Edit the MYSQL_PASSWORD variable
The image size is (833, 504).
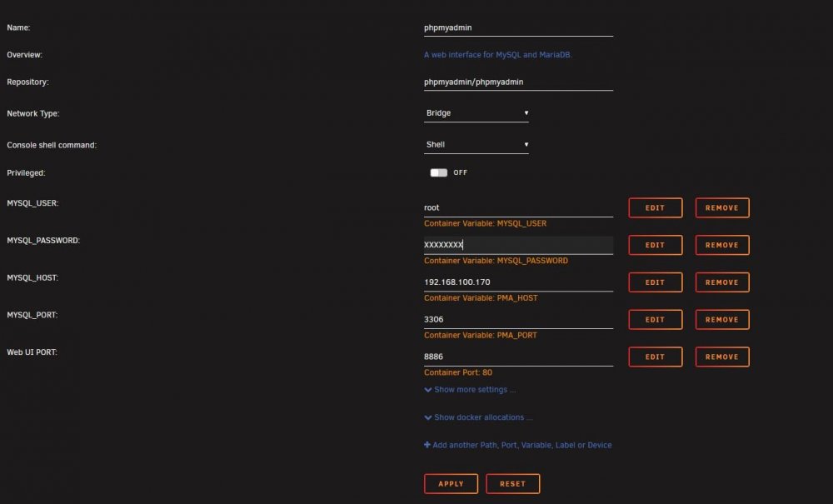pos(655,245)
